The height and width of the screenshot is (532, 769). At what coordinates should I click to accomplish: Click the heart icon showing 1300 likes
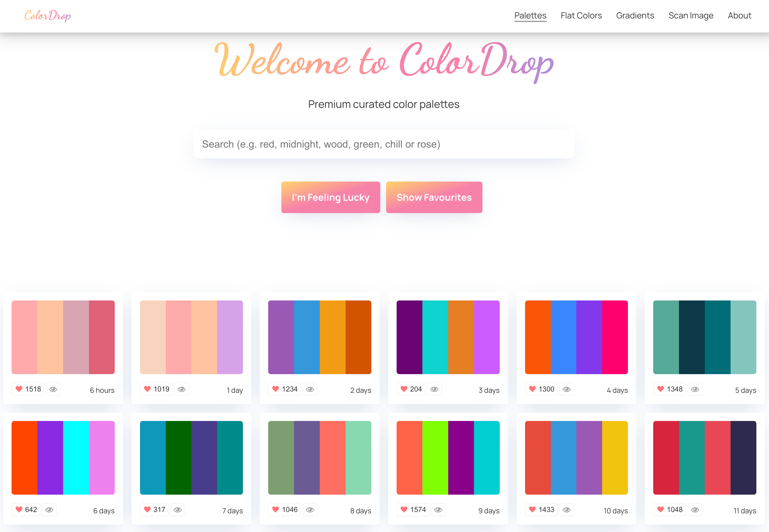541,389
